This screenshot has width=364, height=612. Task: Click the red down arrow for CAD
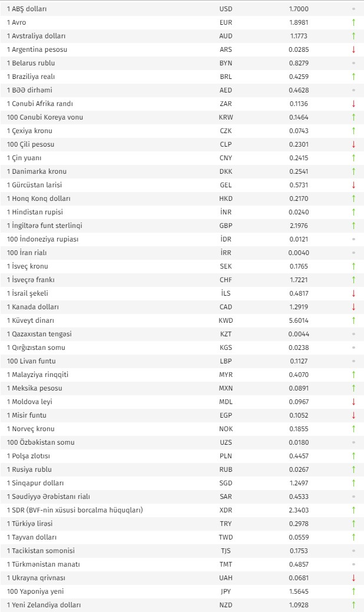coord(353,307)
